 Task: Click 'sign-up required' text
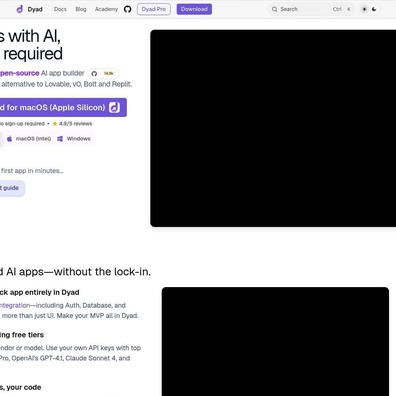coord(24,124)
